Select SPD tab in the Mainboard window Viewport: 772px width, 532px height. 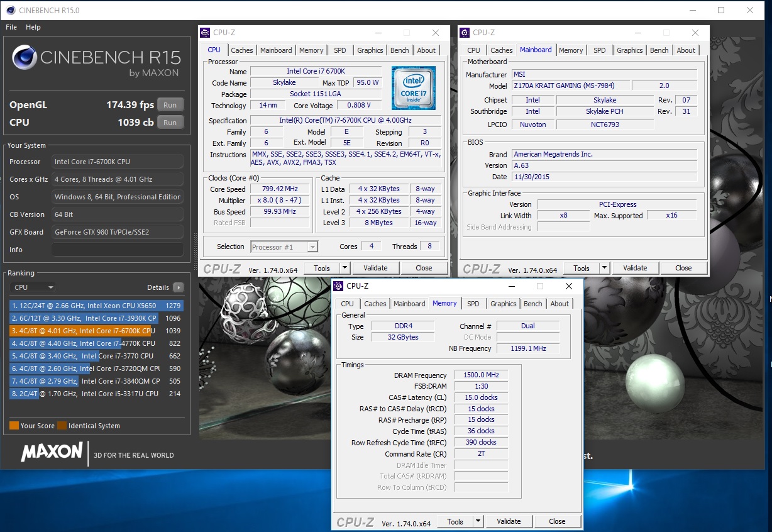(x=600, y=50)
